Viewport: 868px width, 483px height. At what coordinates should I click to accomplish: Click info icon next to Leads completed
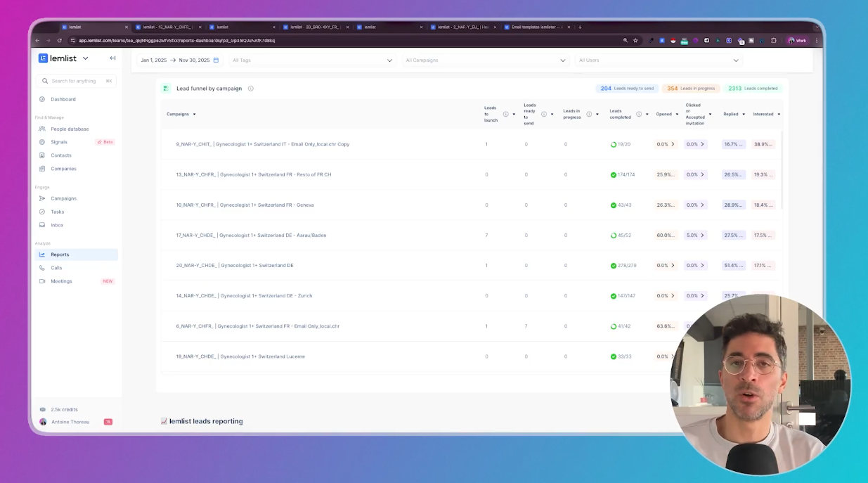pos(639,114)
